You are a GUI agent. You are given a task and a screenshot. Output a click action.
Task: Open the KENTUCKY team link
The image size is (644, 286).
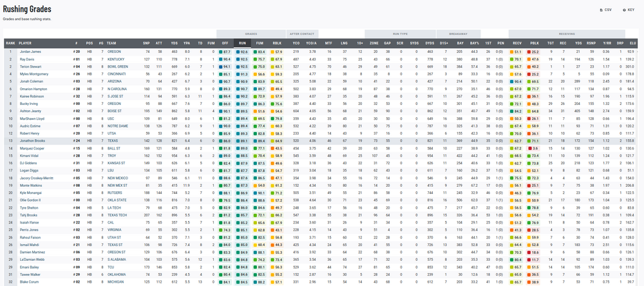pyautogui.click(x=115, y=59)
